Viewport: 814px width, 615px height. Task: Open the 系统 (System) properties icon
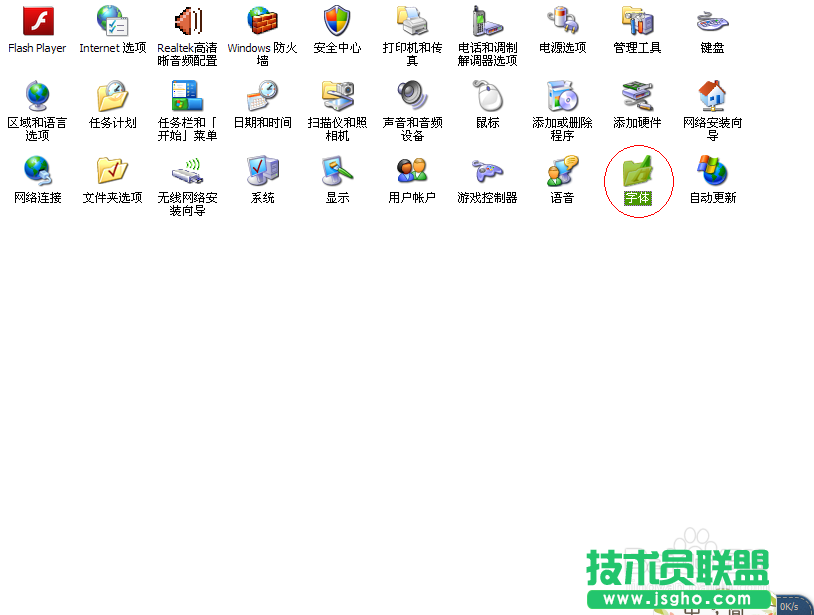[x=261, y=170]
